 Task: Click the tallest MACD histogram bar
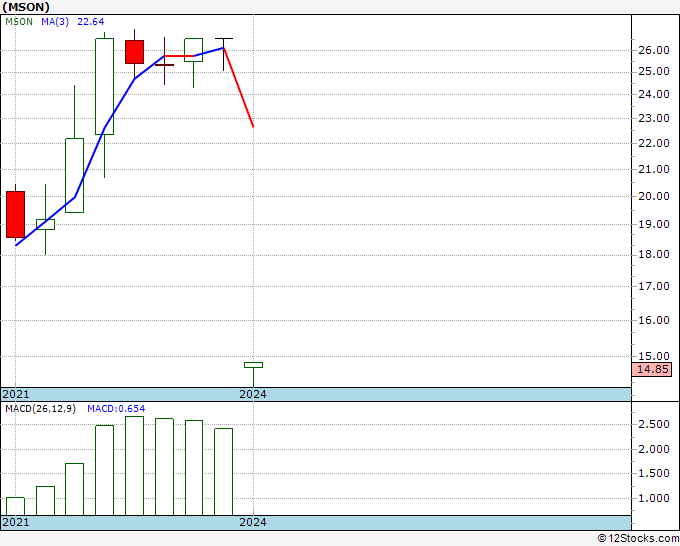tap(134, 466)
